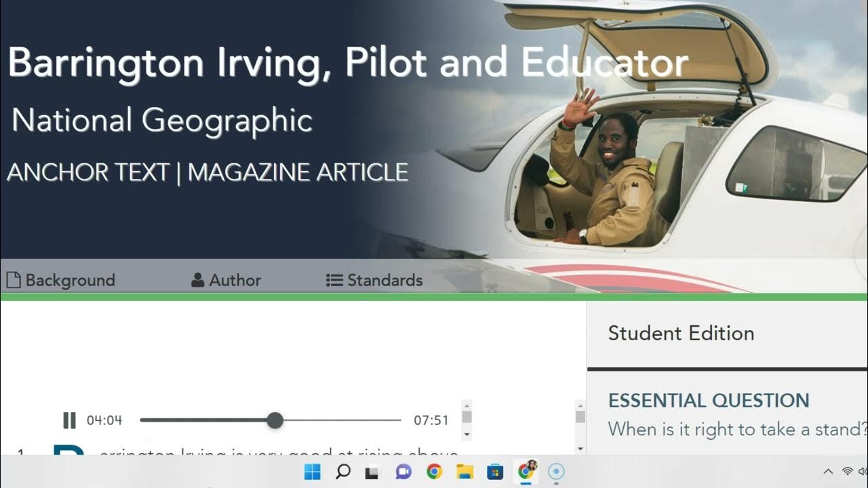Click 'When is it right to take a stand?' text

[738, 429]
